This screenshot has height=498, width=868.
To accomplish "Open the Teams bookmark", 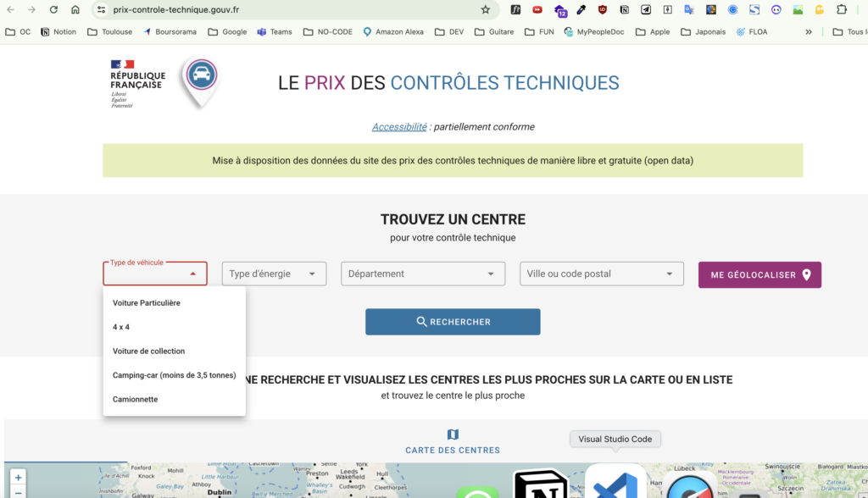I will point(275,32).
